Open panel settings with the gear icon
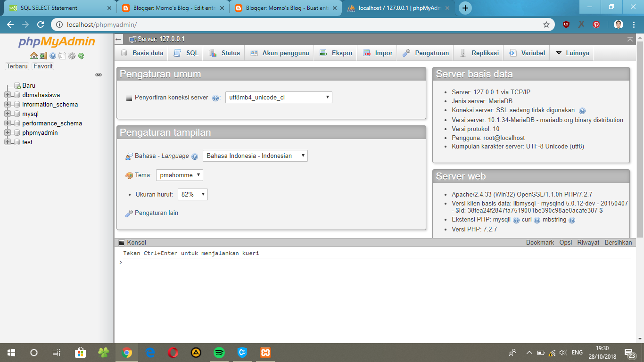This screenshot has width=644, height=362. (72, 56)
